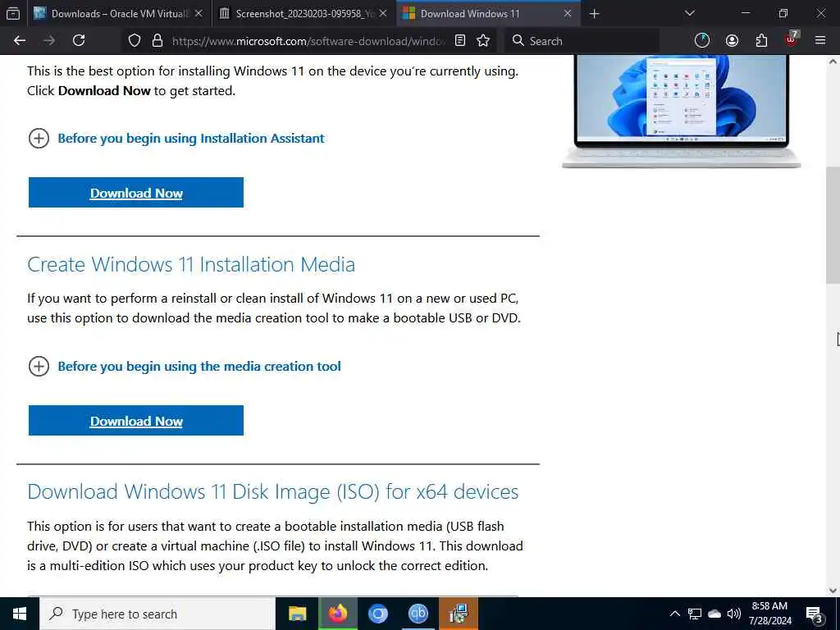Close the Screenshot_20230203 tab
The image size is (840, 630).
pos(383,14)
